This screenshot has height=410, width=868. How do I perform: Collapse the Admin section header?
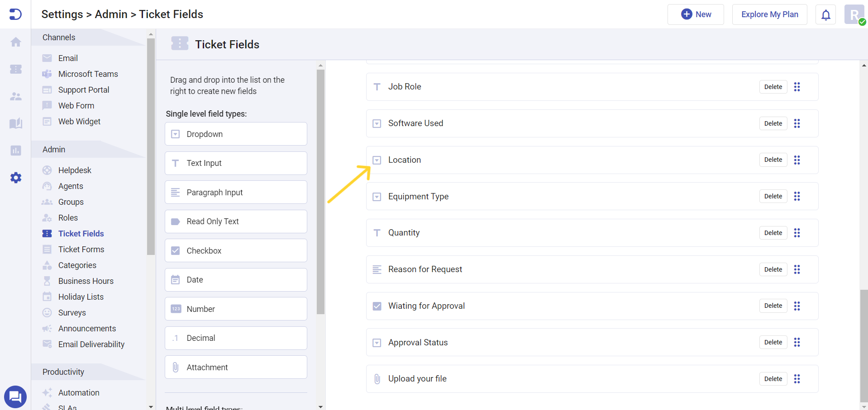[x=53, y=149]
